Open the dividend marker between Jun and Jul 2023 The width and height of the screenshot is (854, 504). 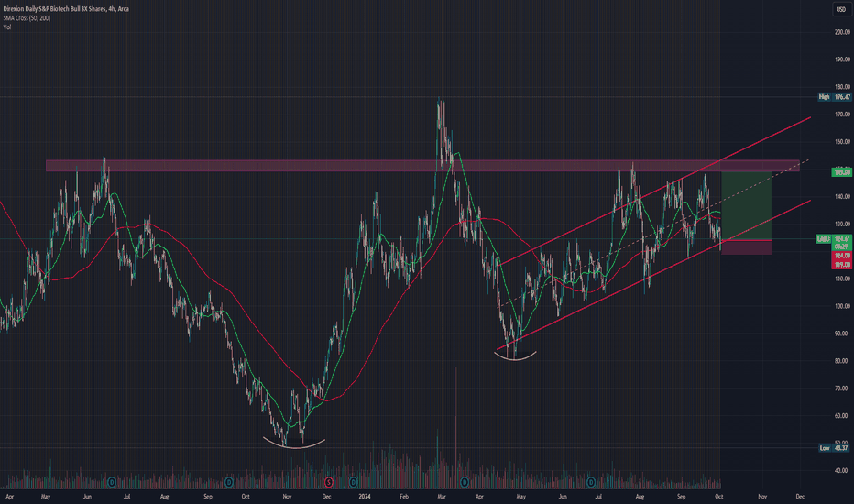pos(112,482)
